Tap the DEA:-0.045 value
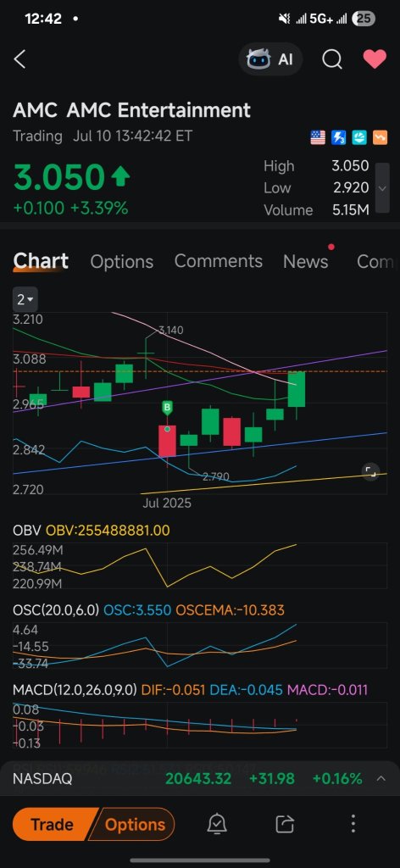The image size is (400, 868). coord(246,690)
